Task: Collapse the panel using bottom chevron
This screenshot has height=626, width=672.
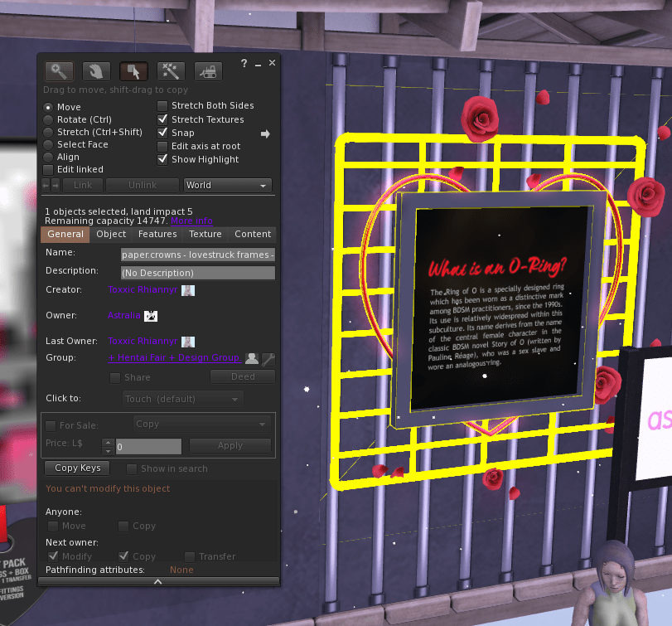Action: point(157,582)
